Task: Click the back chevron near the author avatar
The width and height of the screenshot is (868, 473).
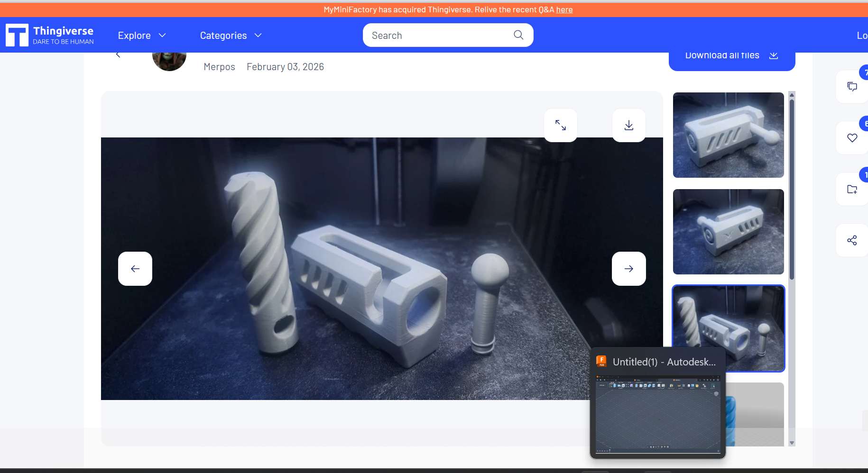Action: [118, 53]
